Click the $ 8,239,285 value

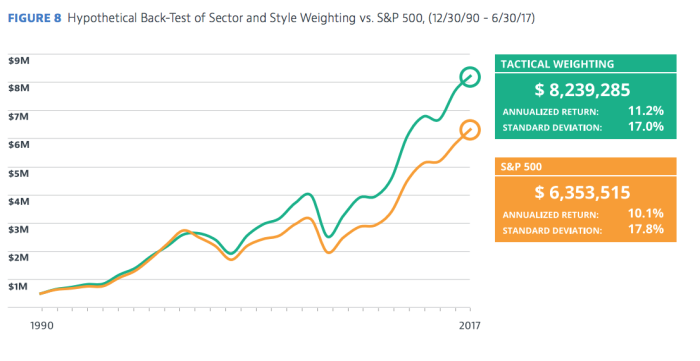click(582, 90)
